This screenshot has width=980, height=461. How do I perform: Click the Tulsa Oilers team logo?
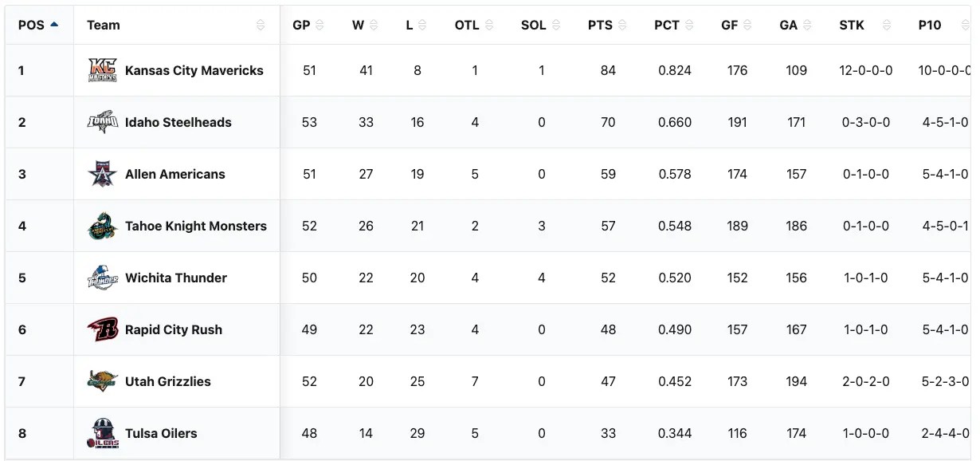coord(103,433)
